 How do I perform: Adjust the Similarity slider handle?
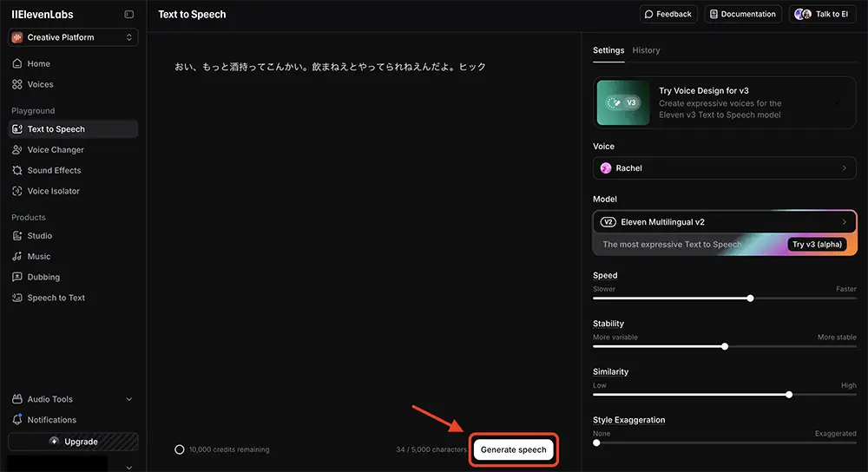789,395
